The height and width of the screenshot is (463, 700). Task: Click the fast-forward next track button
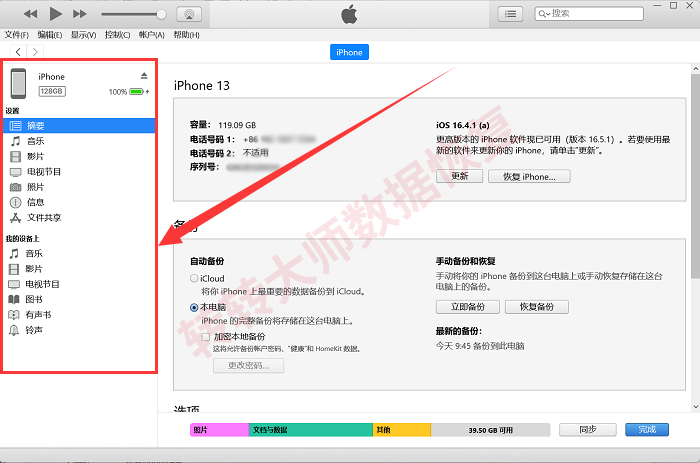pyautogui.click(x=79, y=14)
